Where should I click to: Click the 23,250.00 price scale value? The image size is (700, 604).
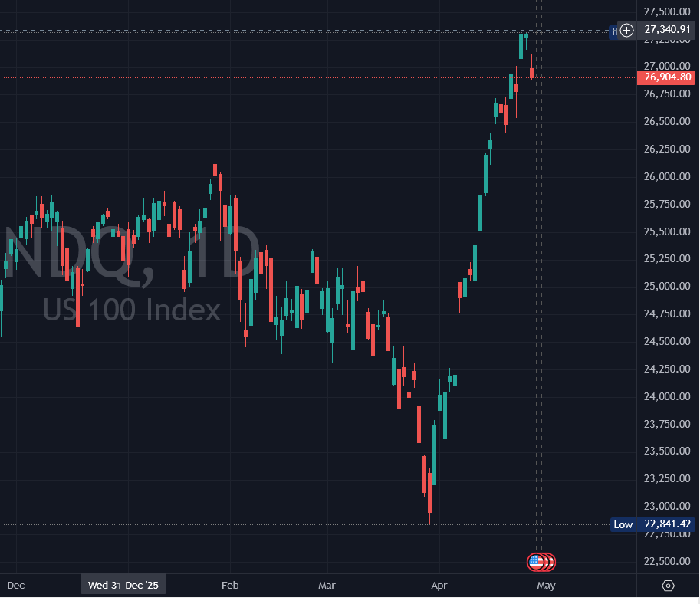tap(667, 478)
